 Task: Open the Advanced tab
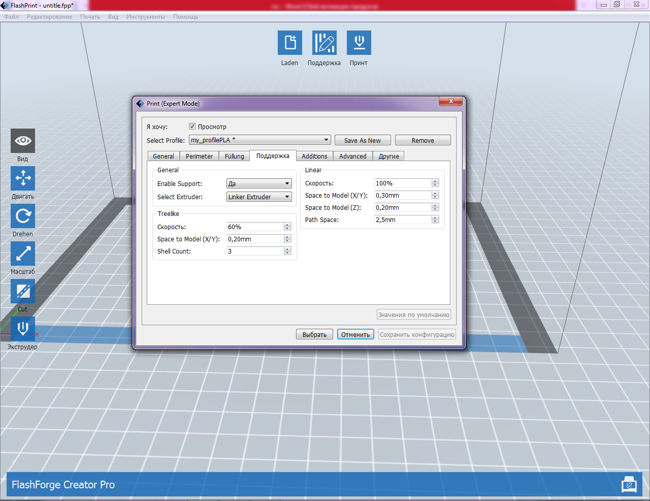352,156
